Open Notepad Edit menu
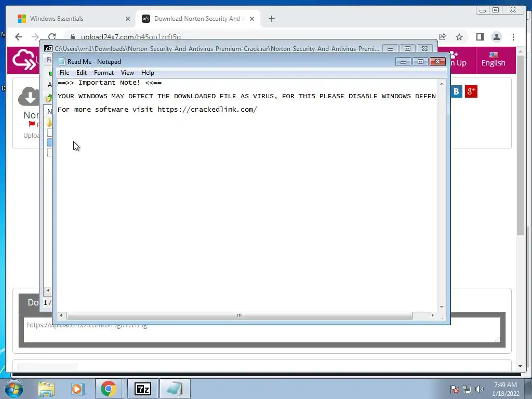The height and width of the screenshot is (399, 532). click(82, 73)
